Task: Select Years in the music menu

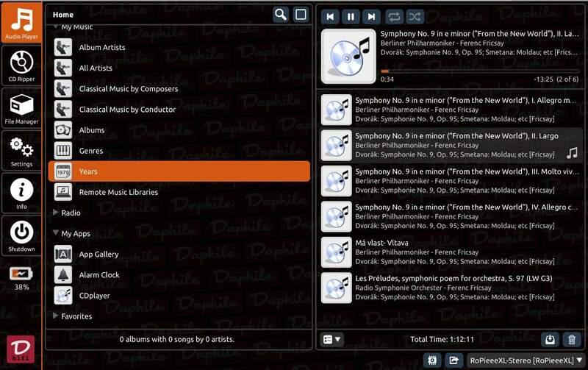Action: 179,171
